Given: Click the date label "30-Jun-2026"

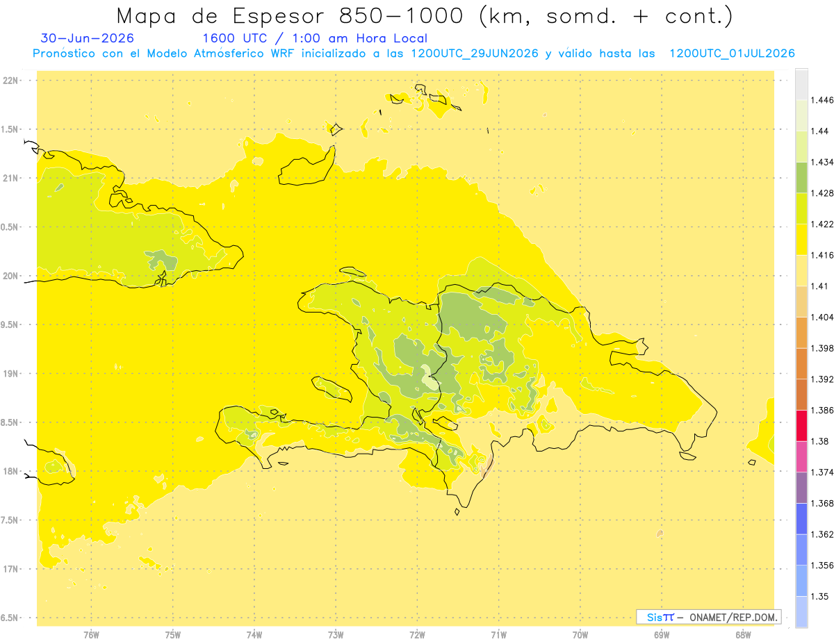Looking at the screenshot, I should 88,38.
